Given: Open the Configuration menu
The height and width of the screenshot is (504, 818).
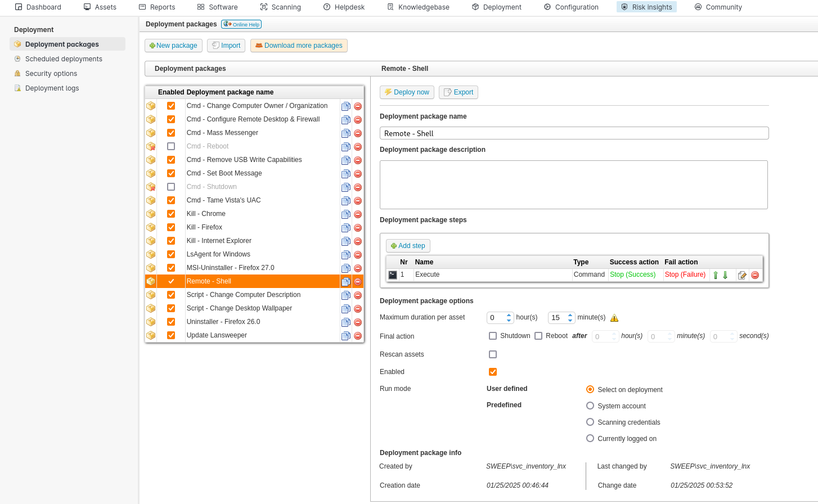Looking at the screenshot, I should pos(571,7).
